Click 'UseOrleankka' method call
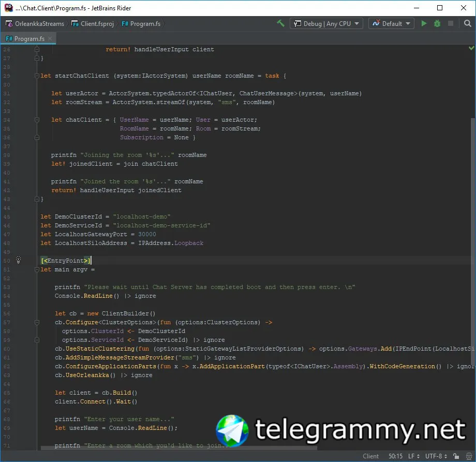The height and width of the screenshot is (462, 476). 87,375
